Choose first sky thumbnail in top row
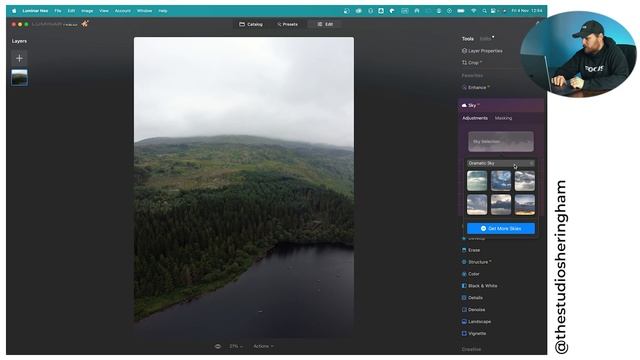The image size is (640, 360). tap(477, 181)
